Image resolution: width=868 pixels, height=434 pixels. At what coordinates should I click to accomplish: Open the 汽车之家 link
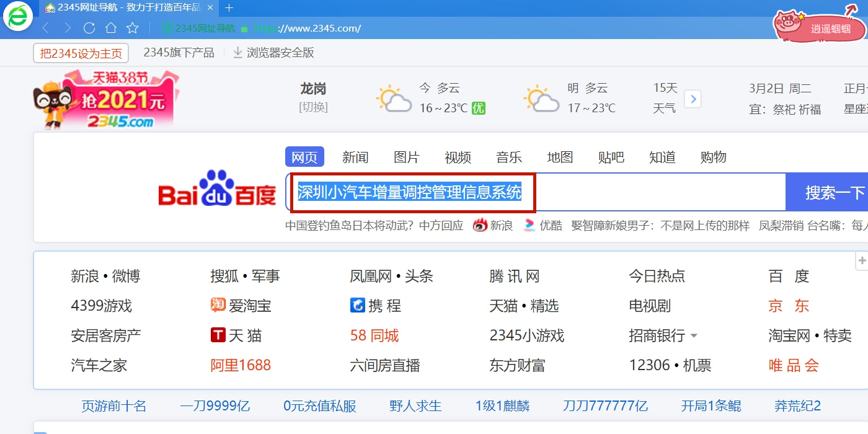click(99, 366)
